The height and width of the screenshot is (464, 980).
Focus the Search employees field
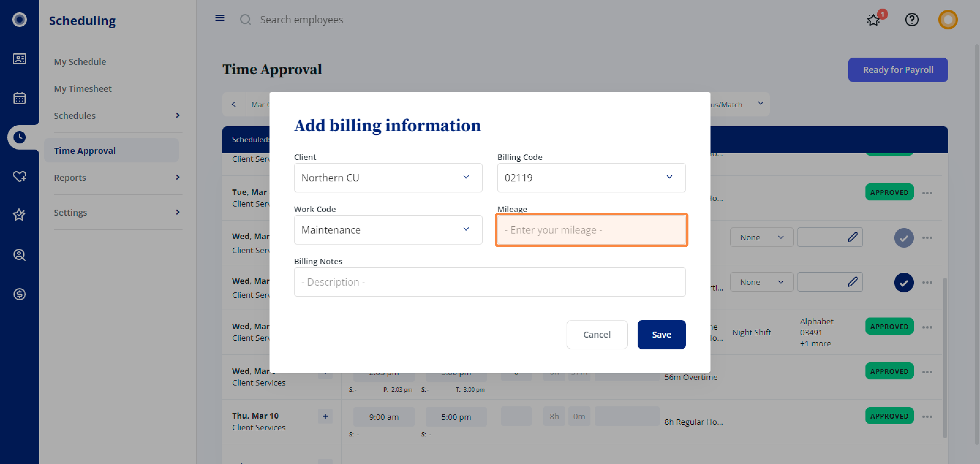301,19
